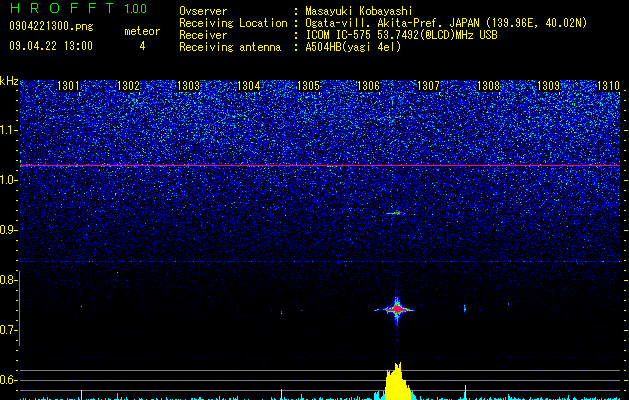Viewport: 629px width, 400px height.
Task: Click the meteor count value 4
Action: (142, 46)
